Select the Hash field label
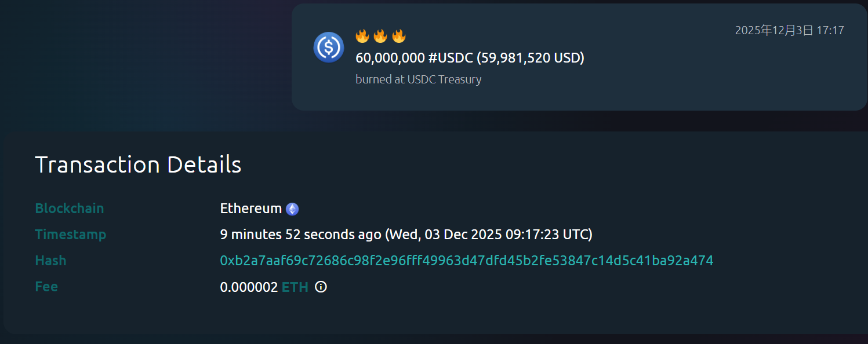Viewport: 868px width, 344px height. [x=50, y=261]
